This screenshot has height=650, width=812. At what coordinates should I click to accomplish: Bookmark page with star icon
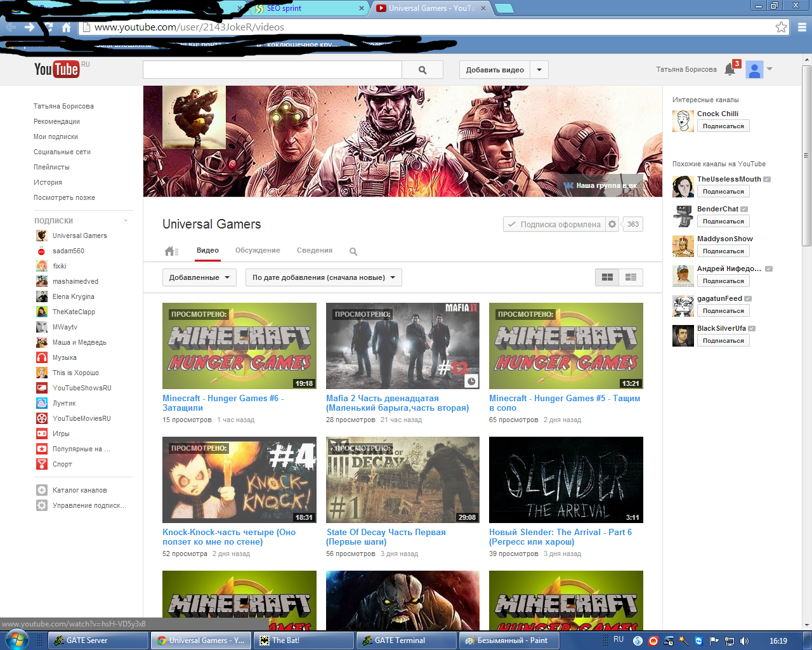point(782,27)
